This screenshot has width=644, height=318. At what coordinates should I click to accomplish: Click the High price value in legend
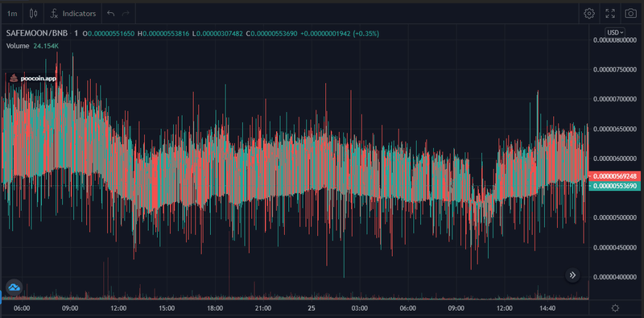pyautogui.click(x=166, y=34)
